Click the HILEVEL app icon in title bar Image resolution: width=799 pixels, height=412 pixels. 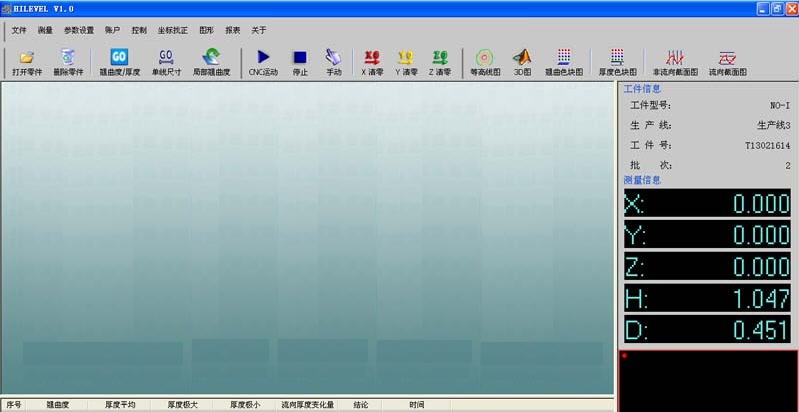click(x=6, y=9)
